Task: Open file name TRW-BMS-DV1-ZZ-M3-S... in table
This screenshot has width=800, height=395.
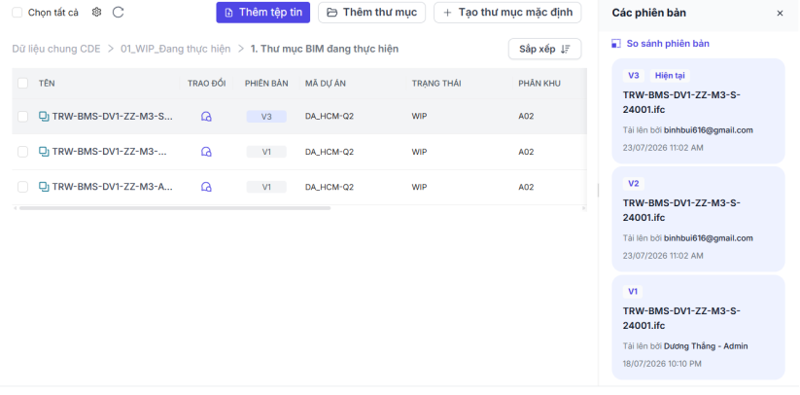Action: pos(112,116)
